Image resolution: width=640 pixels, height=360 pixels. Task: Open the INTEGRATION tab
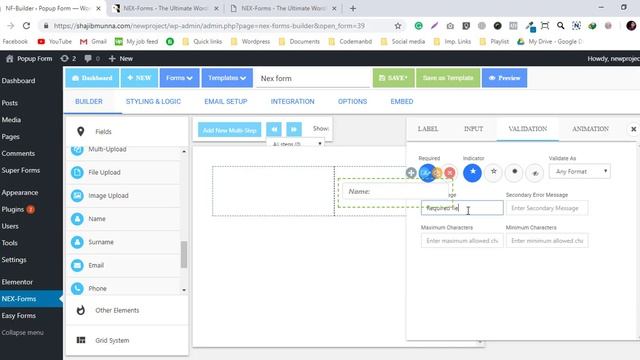tap(292, 102)
